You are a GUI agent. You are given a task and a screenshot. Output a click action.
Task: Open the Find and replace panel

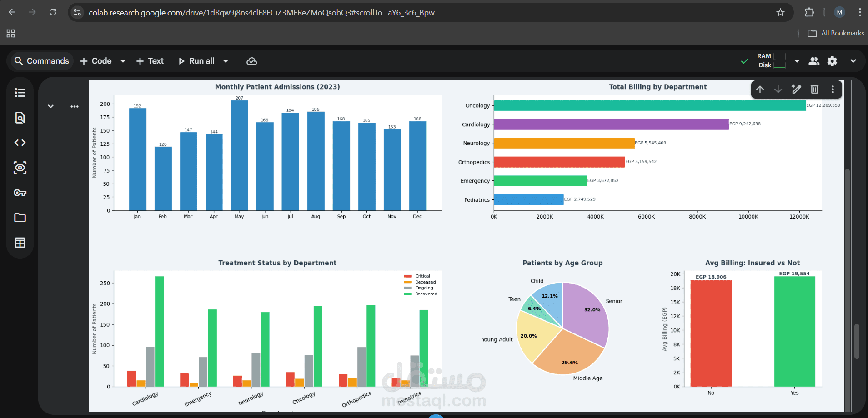pos(20,118)
